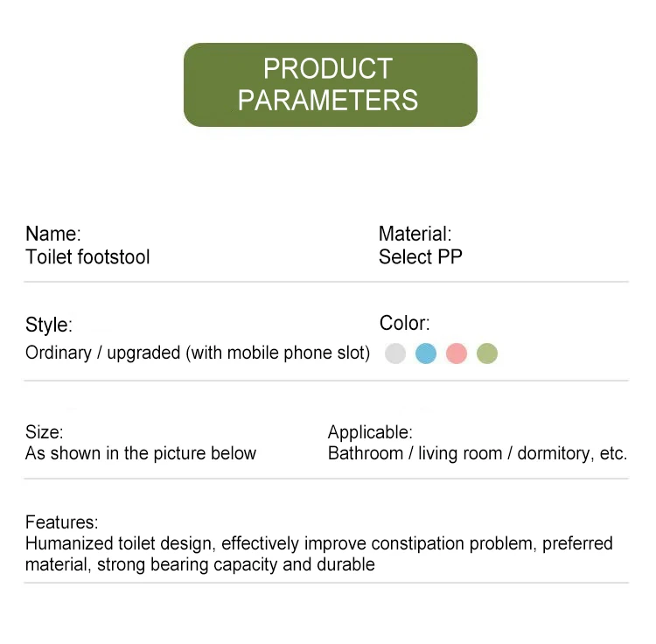The height and width of the screenshot is (644, 656).
Task: Click the Name: label
Action: click(x=53, y=234)
